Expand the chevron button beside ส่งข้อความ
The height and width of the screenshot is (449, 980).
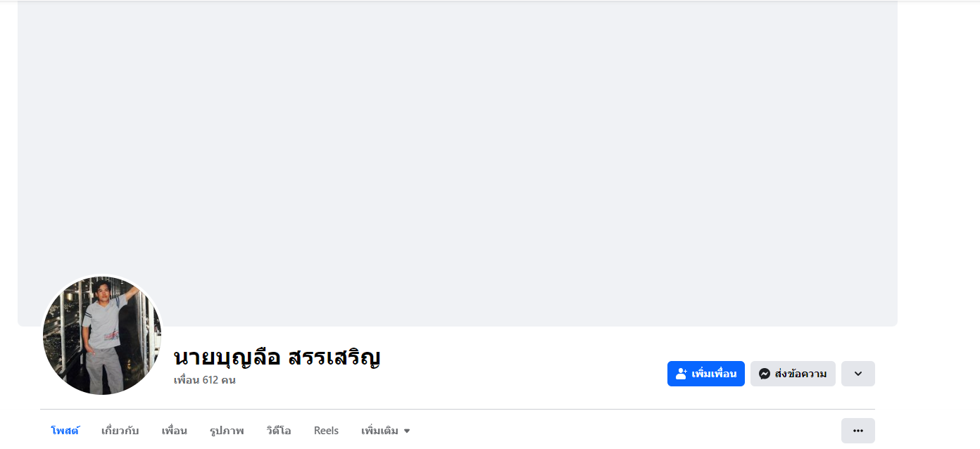coord(858,374)
